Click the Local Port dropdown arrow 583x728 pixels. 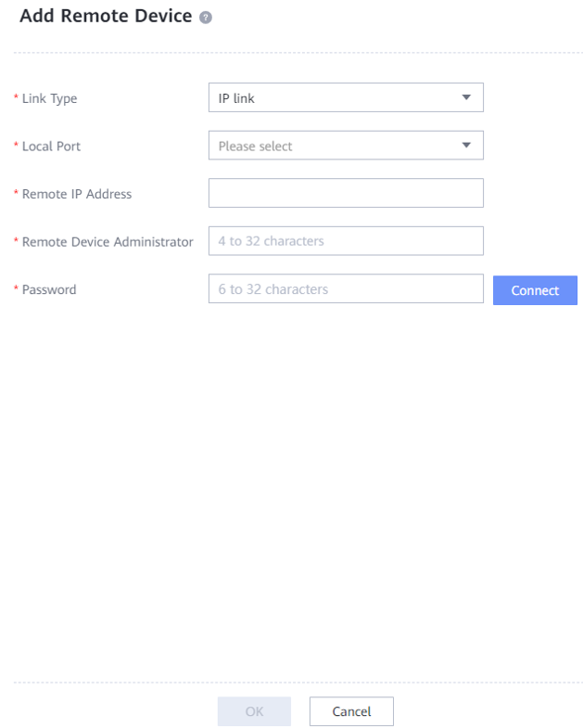click(466, 146)
